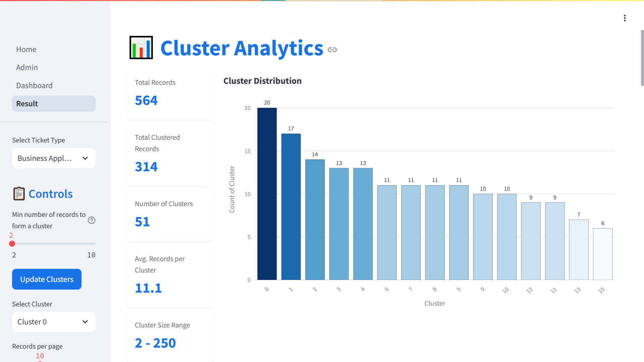Click the min records slider handle
Viewport: 644px width, 362px height.
pos(12,244)
